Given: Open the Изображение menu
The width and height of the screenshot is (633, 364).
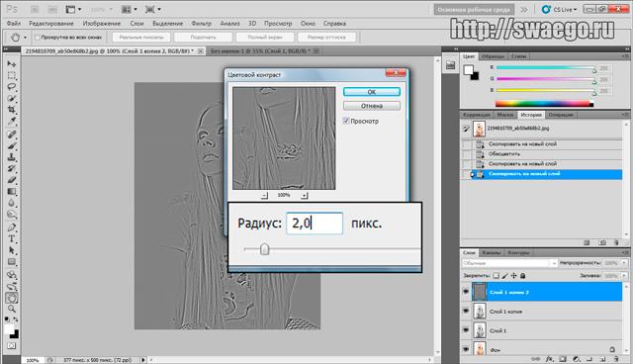Looking at the screenshot, I should click(x=101, y=24).
